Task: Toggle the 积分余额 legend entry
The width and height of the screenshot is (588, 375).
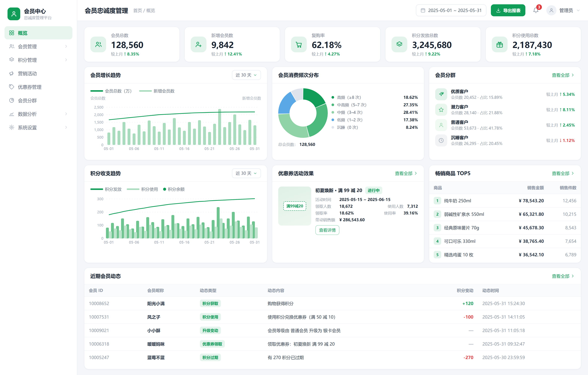Action: pyautogui.click(x=174, y=189)
